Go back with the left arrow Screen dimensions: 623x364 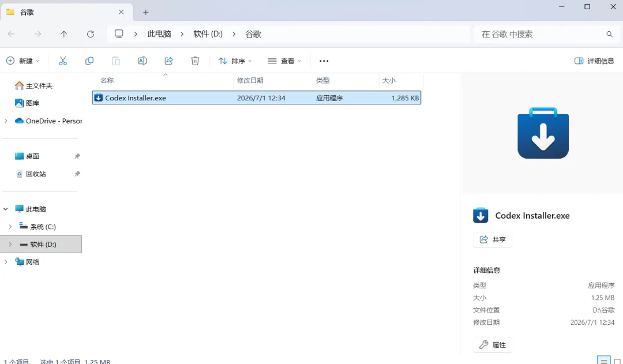point(11,34)
